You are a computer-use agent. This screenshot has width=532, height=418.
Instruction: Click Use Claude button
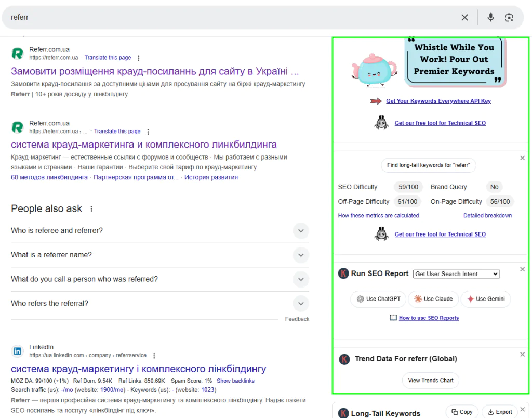(433, 299)
